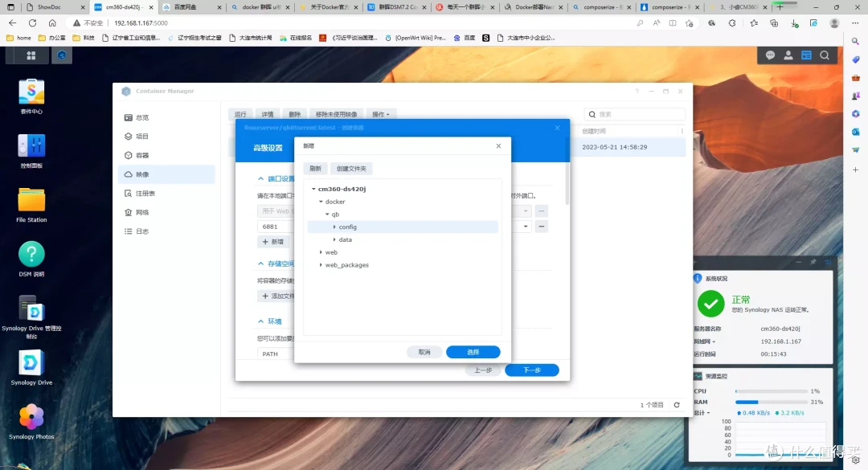This screenshot has width=868, height=470.
Task: Expand the data folder arrow
Action: 334,239
